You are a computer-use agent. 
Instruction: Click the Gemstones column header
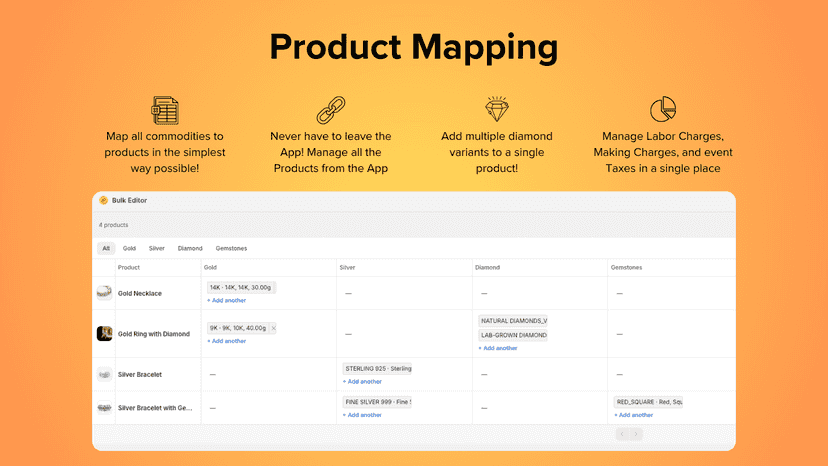click(x=626, y=267)
